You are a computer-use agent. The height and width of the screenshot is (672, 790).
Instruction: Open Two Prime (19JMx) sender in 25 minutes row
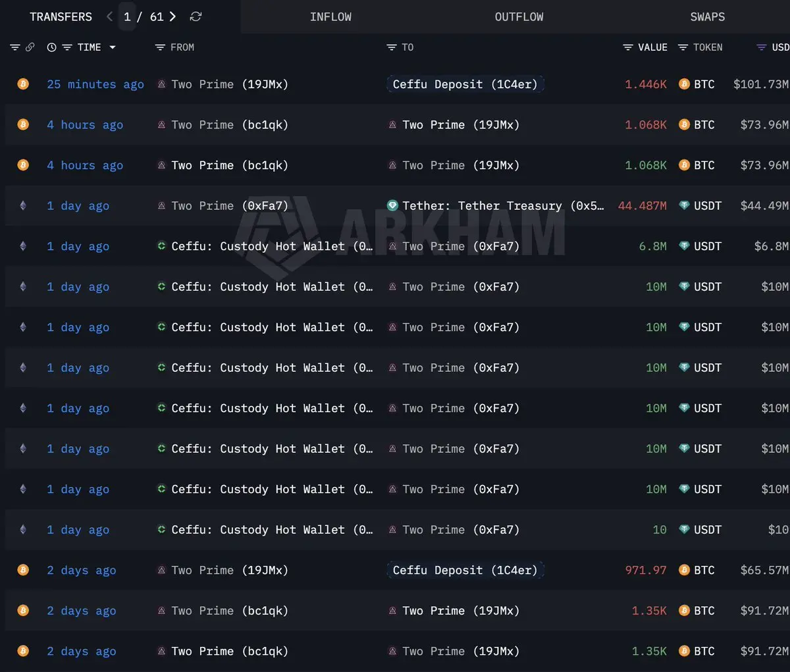pyautogui.click(x=230, y=84)
